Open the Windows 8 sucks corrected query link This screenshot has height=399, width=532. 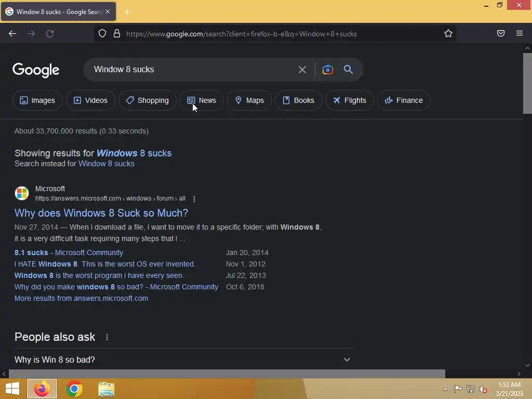pos(134,153)
